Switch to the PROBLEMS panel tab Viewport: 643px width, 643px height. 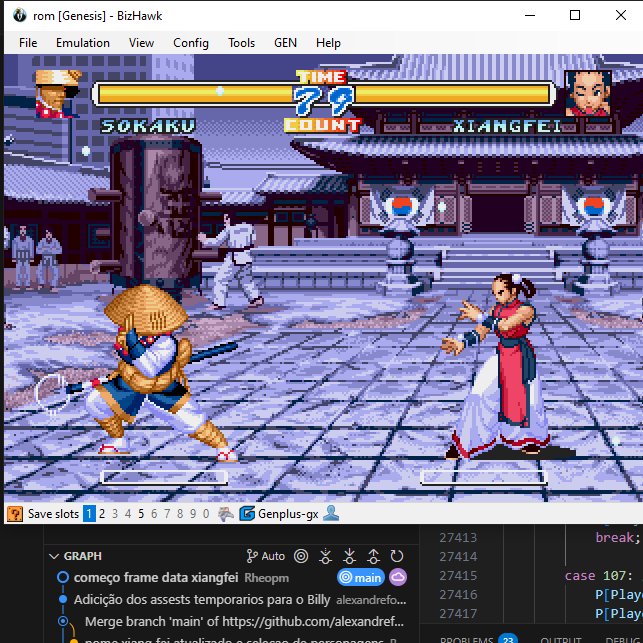[466, 639]
